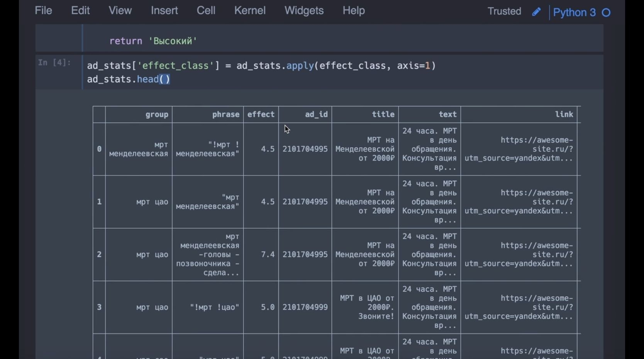Click the code line with ad_stats.head()

pos(129,79)
